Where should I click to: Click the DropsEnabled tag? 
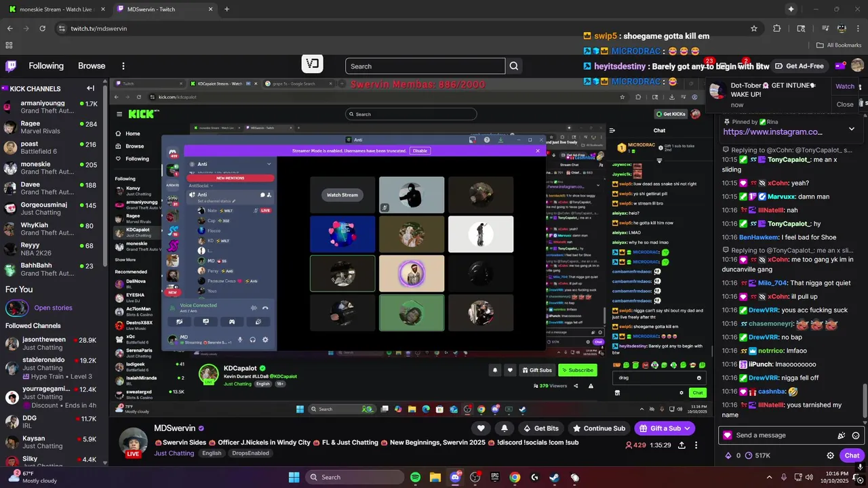point(250,453)
